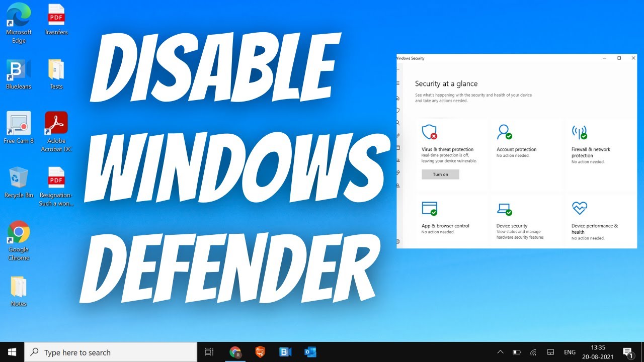This screenshot has height=362, width=644.
Task: Open BlueJeans from the taskbar
Action: tap(285, 352)
